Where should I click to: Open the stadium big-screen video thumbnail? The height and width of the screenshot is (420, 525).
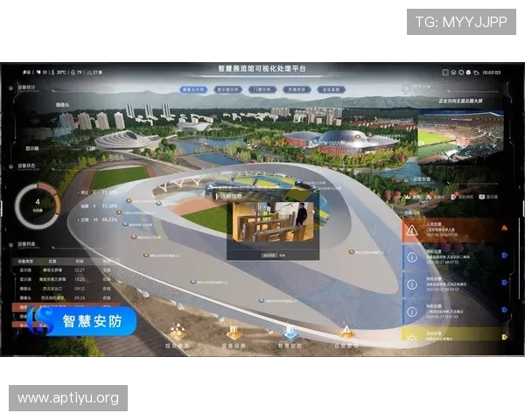click(461, 138)
